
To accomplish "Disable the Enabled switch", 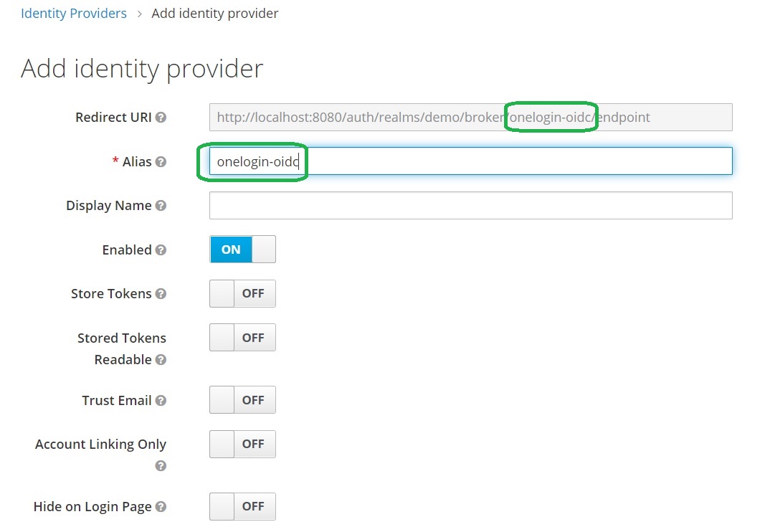I will (242, 250).
